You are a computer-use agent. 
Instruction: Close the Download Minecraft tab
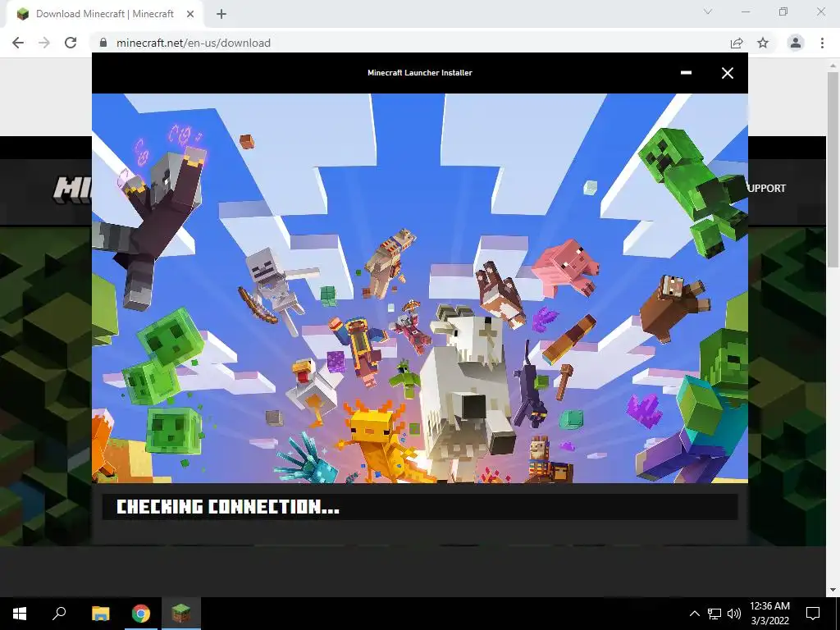coord(190,14)
